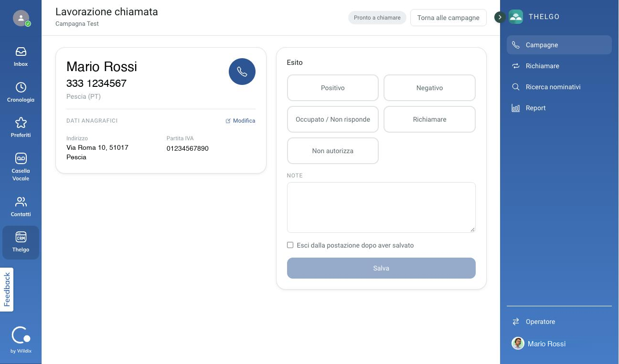This screenshot has width=619, height=364.
Task: Select Richiamare outcome button in Esito
Action: point(429,119)
